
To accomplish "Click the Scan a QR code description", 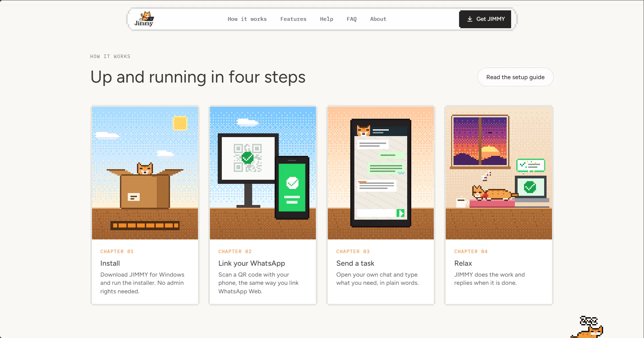I will click(258, 283).
